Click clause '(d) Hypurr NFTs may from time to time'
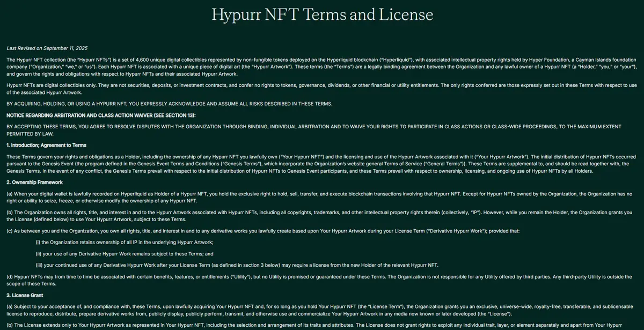 (x=319, y=280)
